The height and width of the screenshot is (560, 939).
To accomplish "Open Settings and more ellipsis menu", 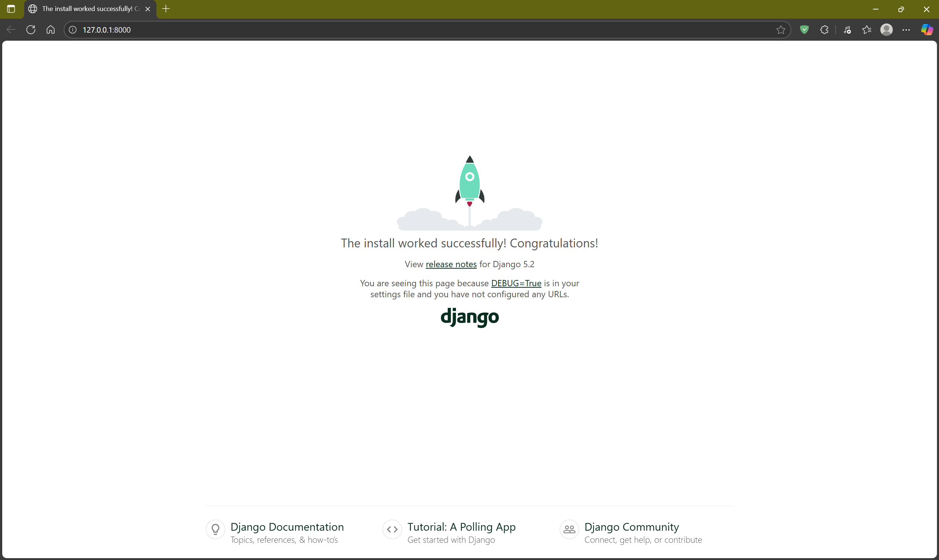I will pos(906,30).
